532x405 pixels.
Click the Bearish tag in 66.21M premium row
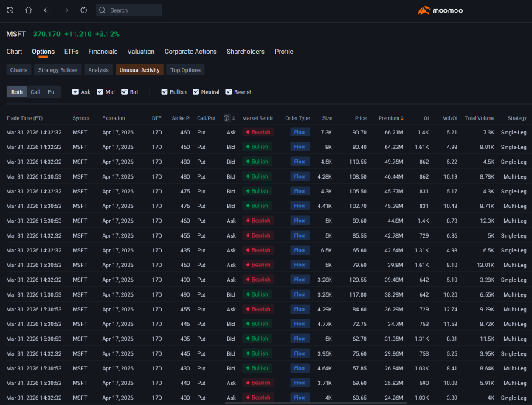(x=258, y=132)
